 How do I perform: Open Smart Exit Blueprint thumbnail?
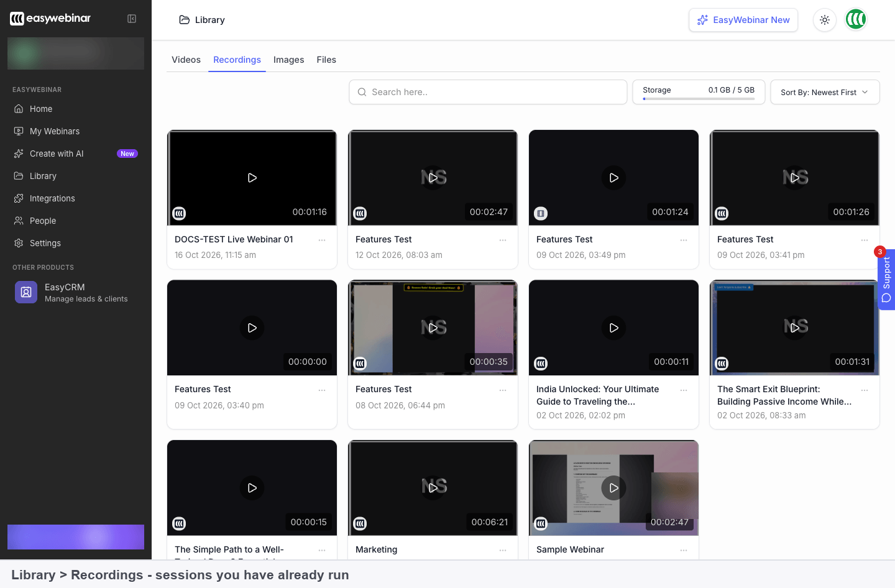pyautogui.click(x=794, y=328)
